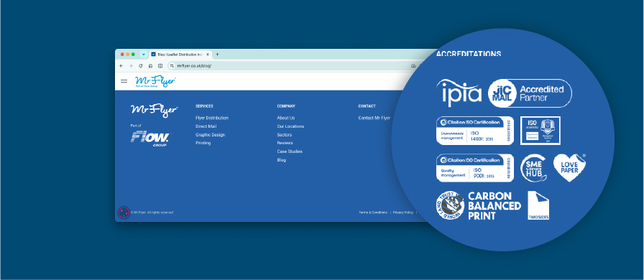Open the Case Studies link
644x280 pixels.
coord(290,151)
